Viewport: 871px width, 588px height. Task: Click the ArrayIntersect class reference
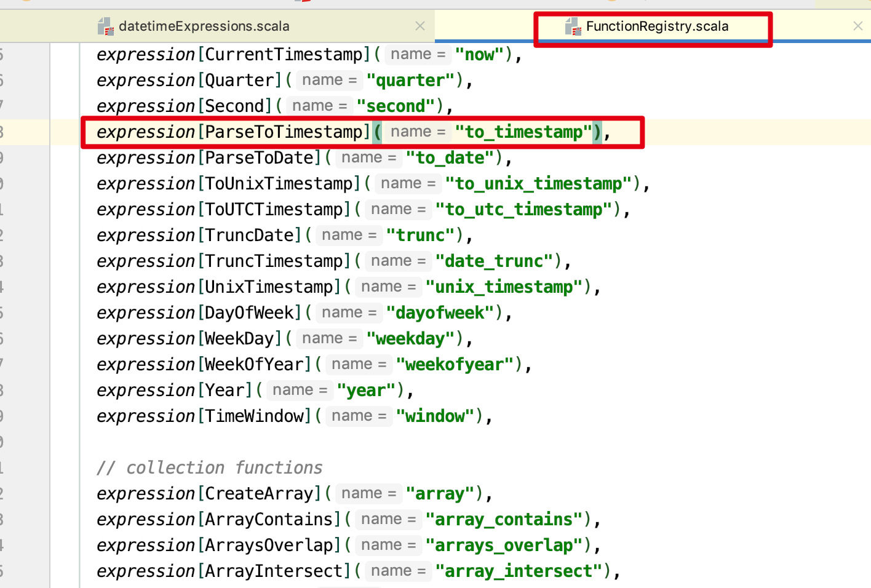point(274,571)
